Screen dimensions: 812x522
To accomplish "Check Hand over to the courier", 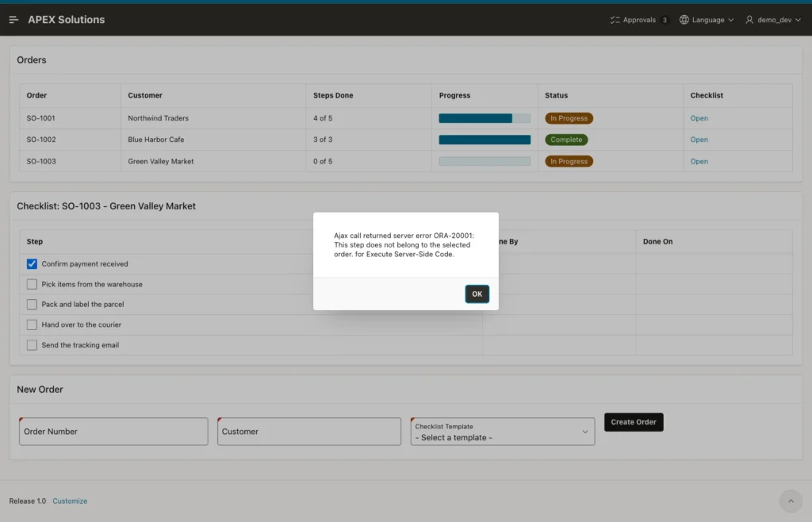I will (x=32, y=324).
